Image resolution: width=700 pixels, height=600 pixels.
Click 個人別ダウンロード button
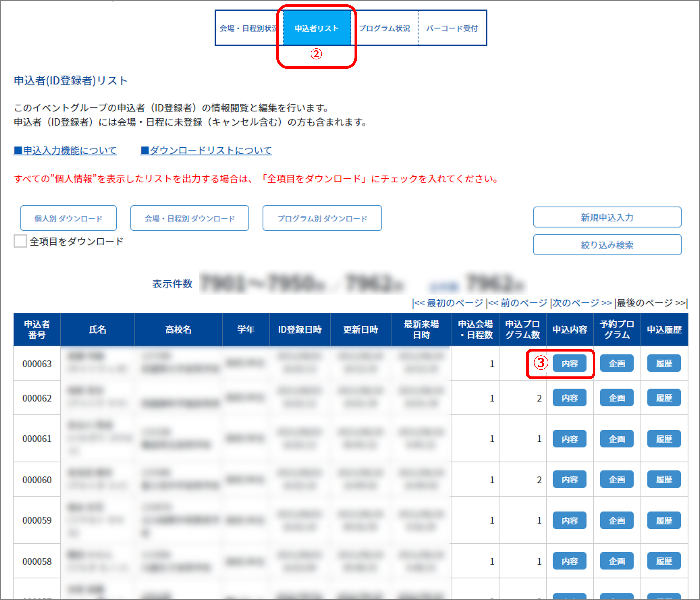(x=69, y=218)
